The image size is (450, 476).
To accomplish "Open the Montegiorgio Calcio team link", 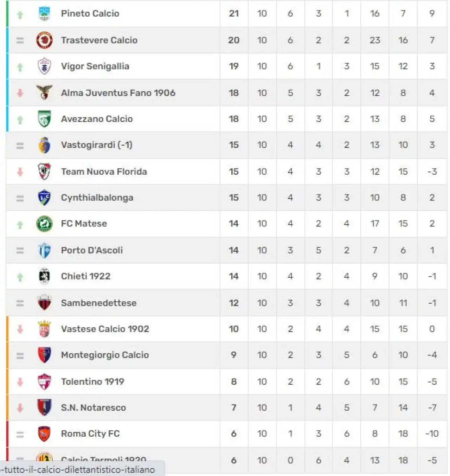I will click(x=105, y=355).
